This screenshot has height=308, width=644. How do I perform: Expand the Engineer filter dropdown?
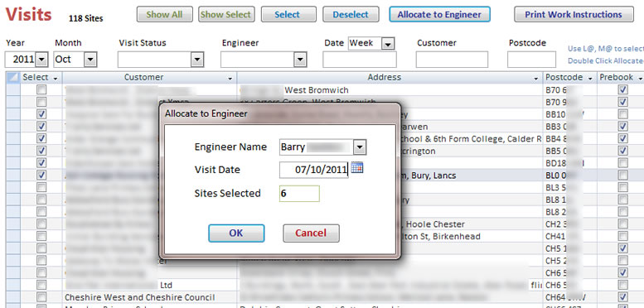[300, 60]
